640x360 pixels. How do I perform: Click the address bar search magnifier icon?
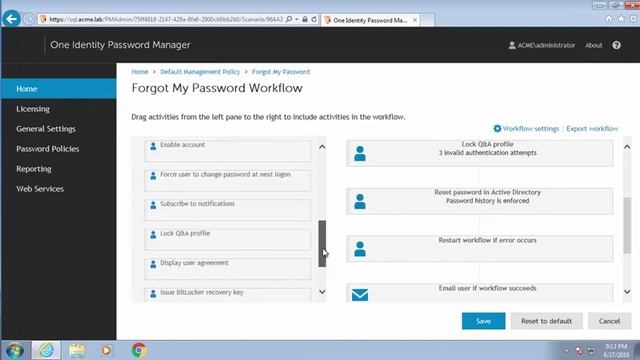pos(289,19)
